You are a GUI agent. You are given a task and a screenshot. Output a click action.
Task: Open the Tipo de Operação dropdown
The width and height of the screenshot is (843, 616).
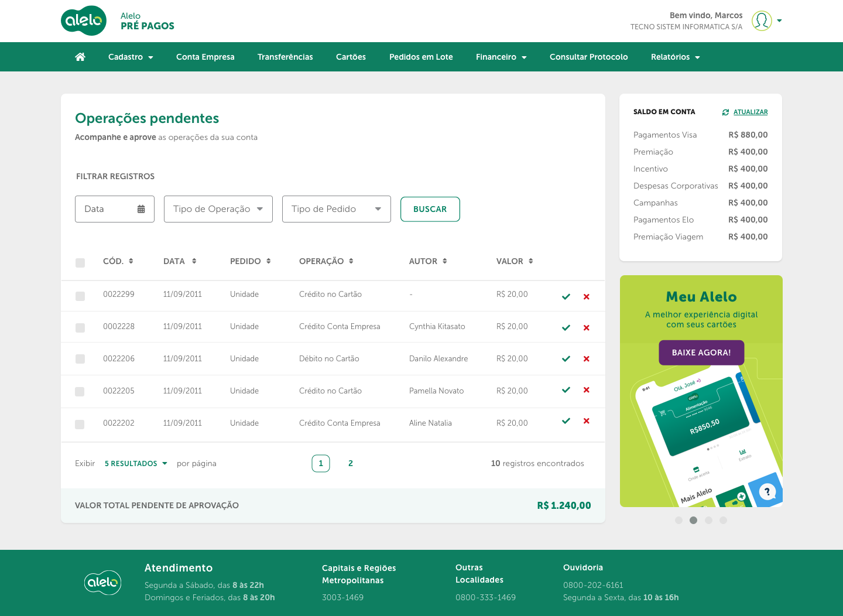(218, 209)
